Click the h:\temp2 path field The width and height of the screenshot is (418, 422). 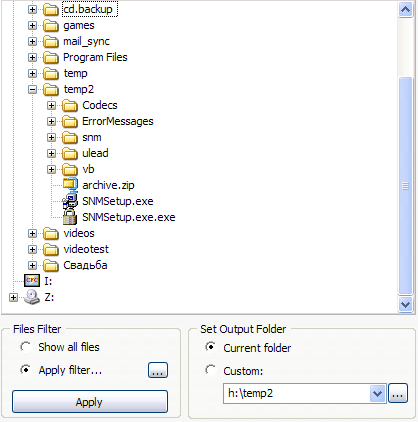[x=297, y=394]
